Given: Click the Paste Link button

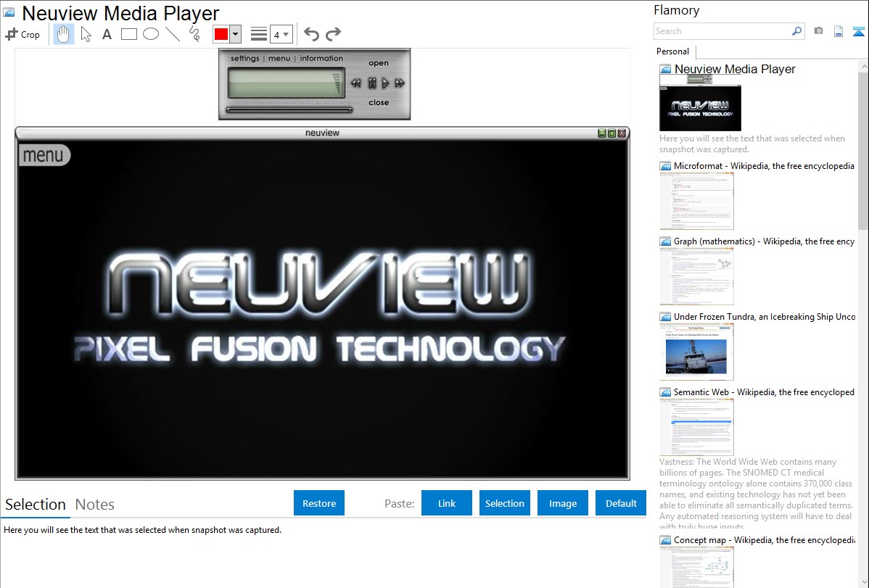Looking at the screenshot, I should [447, 503].
